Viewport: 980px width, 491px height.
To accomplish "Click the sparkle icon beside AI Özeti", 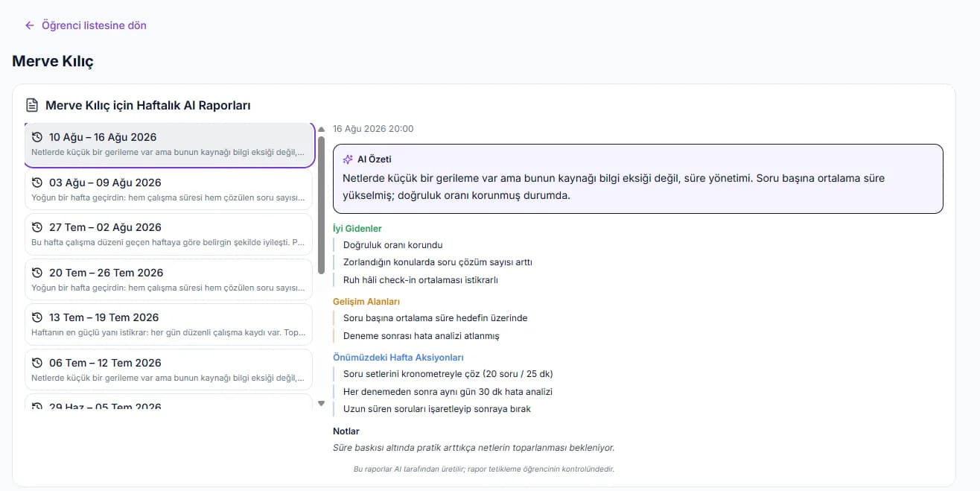I will (x=348, y=159).
